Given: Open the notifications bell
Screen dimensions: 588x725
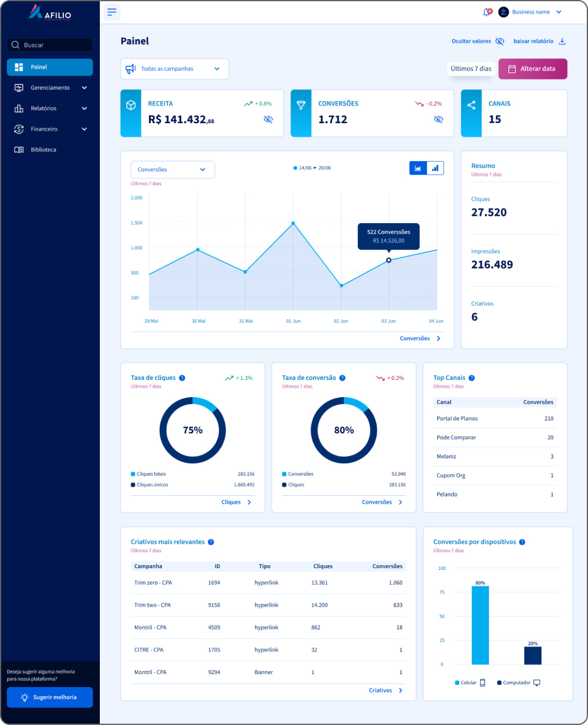Looking at the screenshot, I should [487, 12].
